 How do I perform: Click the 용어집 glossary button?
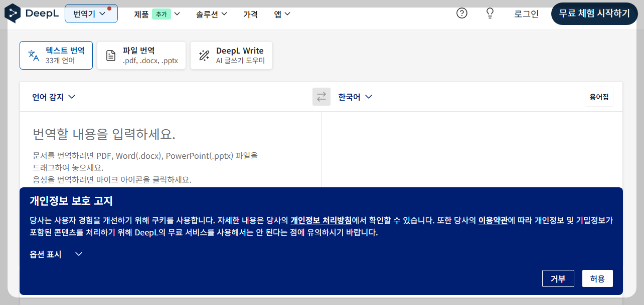coord(599,97)
